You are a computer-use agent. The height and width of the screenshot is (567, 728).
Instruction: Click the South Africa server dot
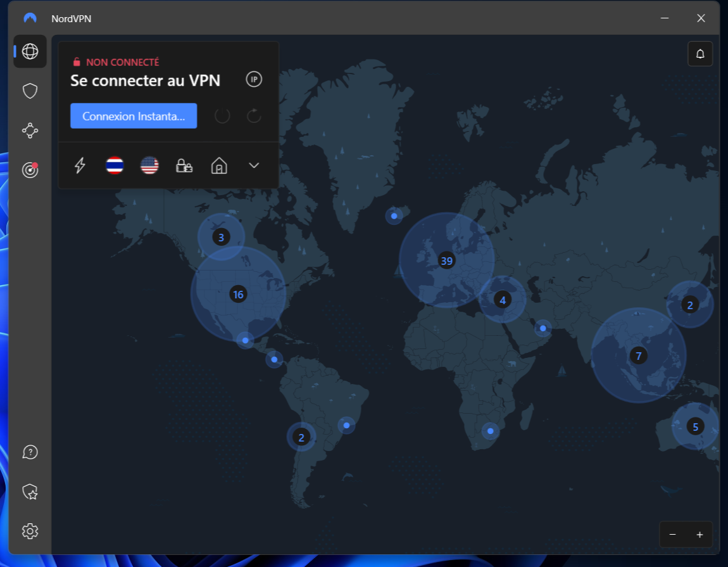pyautogui.click(x=490, y=431)
